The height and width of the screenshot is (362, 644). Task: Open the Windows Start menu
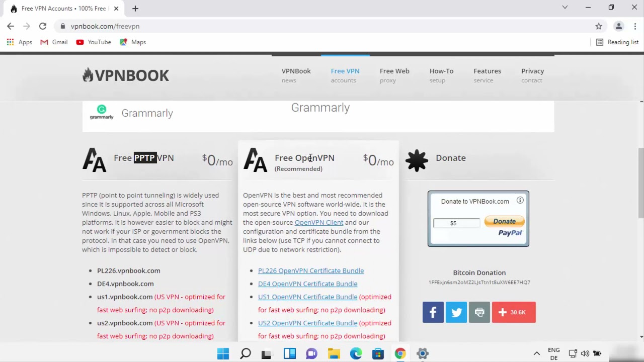pyautogui.click(x=223, y=353)
